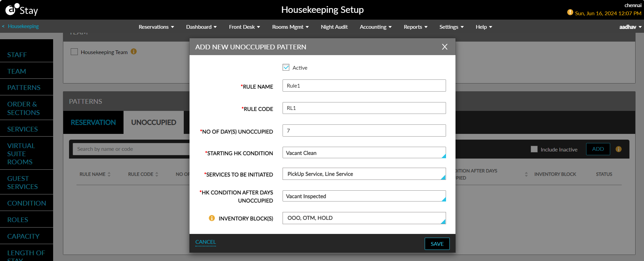The image size is (644, 261).
Task: Open the Reports menu
Action: point(416,27)
